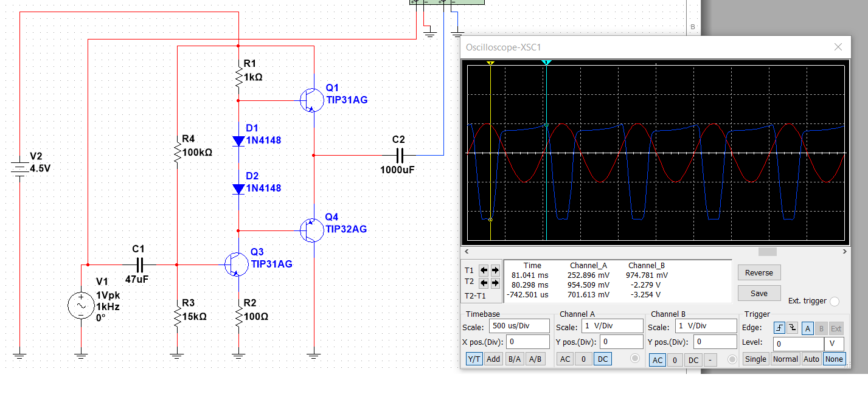Select the falling edge trigger icon
Screen dimensions: 868x394
click(793, 327)
